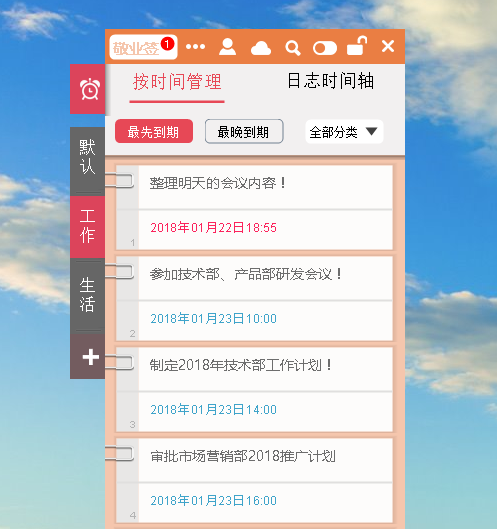Click the unlock padlock icon

[357, 46]
